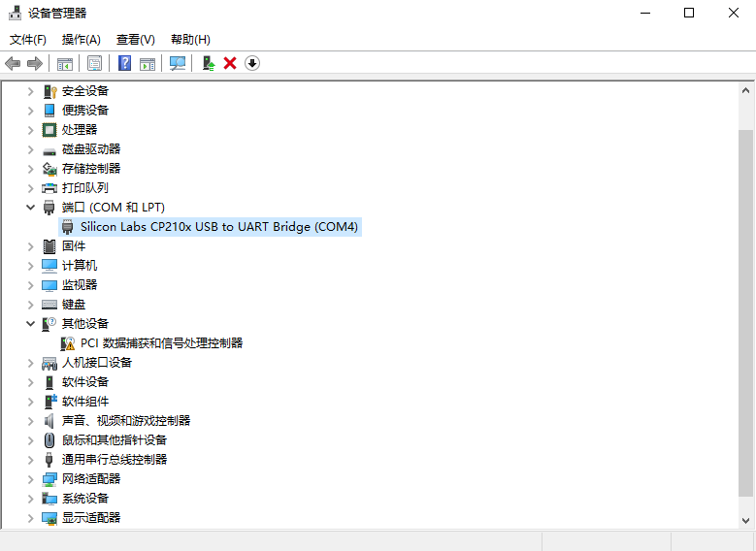756x551 pixels.
Task: Collapse the 端口 (COM 和 LPT) node
Action: tap(30, 208)
